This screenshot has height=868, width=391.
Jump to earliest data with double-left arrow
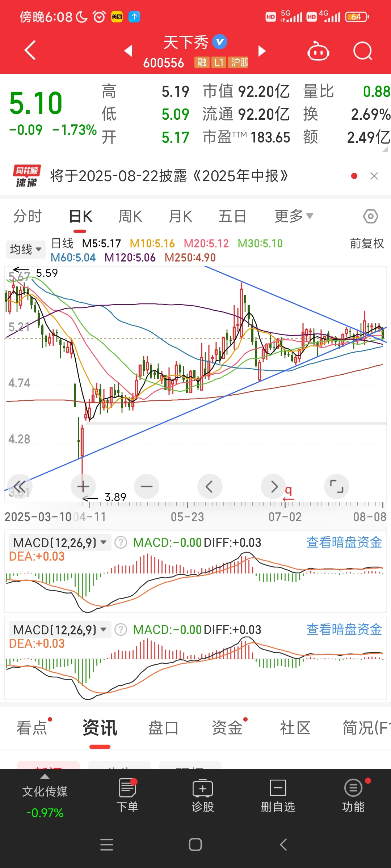(20, 486)
